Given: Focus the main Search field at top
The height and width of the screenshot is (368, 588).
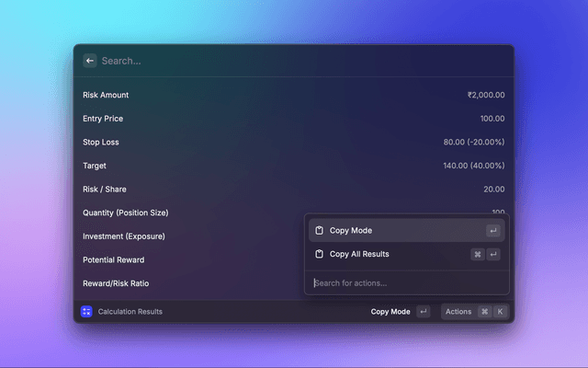Looking at the screenshot, I should [294, 61].
